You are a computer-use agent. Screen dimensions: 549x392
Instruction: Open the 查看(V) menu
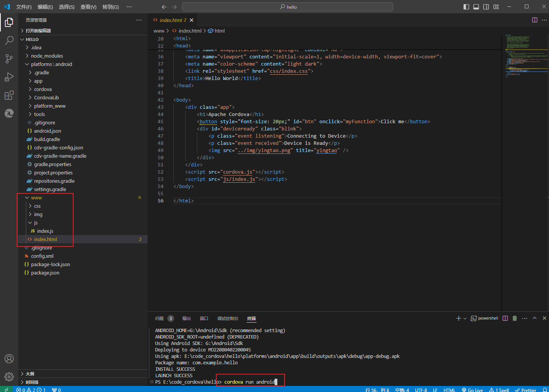pyautogui.click(x=88, y=7)
